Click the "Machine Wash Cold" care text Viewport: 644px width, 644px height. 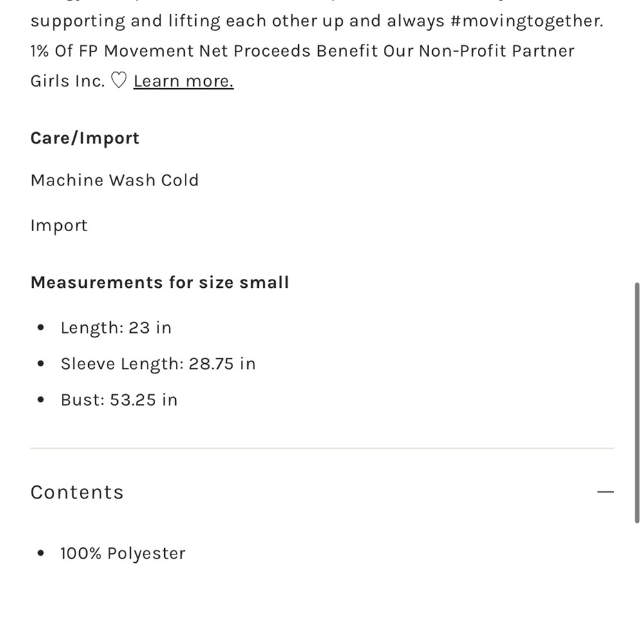(x=115, y=180)
